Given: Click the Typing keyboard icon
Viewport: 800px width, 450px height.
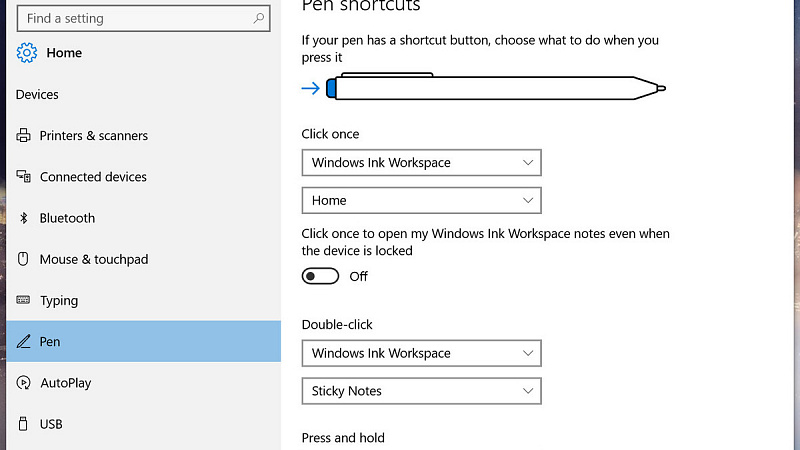Looking at the screenshot, I should (23, 299).
